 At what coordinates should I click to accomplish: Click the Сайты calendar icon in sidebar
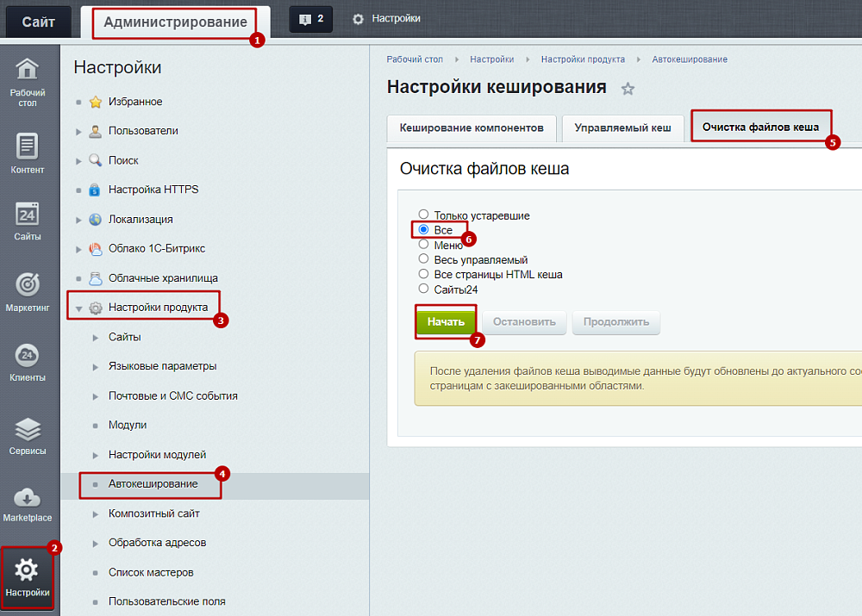(28, 214)
